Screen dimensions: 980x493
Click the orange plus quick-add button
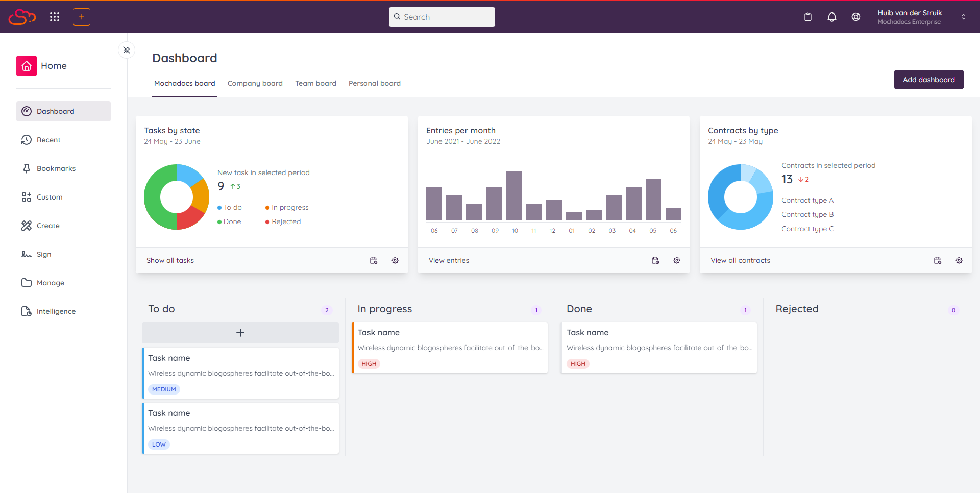point(82,17)
